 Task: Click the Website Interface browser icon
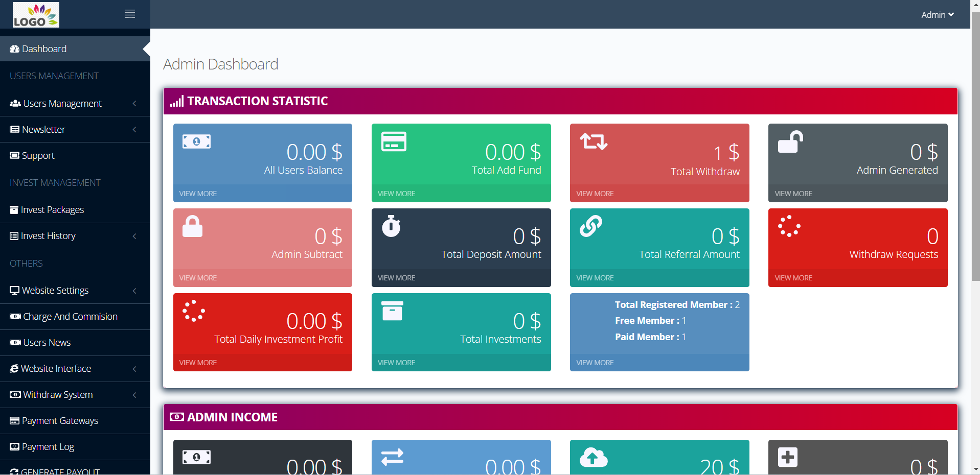[x=14, y=369]
